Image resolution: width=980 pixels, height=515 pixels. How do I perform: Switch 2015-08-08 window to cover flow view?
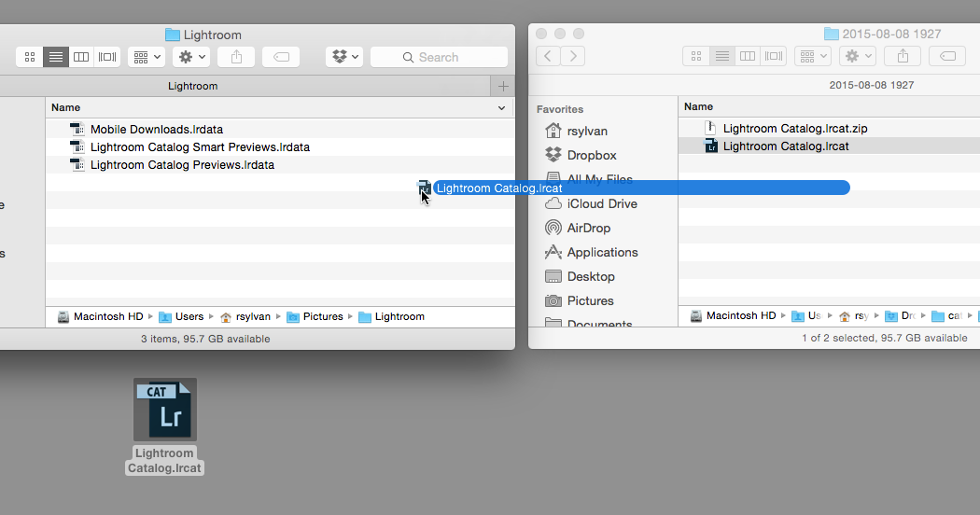(774, 56)
